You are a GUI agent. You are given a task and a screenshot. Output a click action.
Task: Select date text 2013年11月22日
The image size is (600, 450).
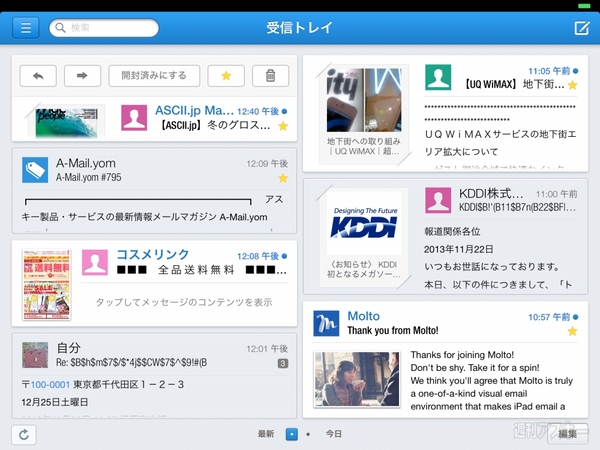click(458, 249)
